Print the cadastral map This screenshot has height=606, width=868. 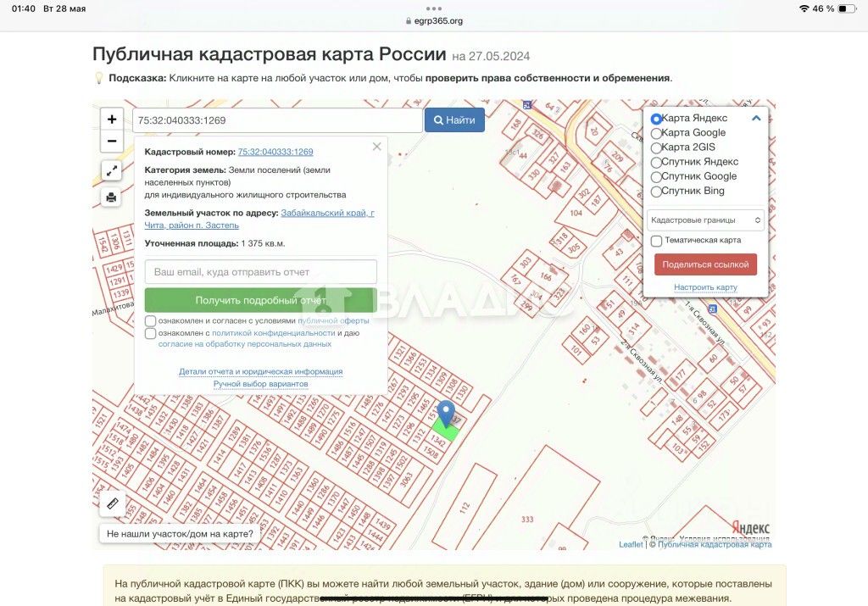pos(111,197)
